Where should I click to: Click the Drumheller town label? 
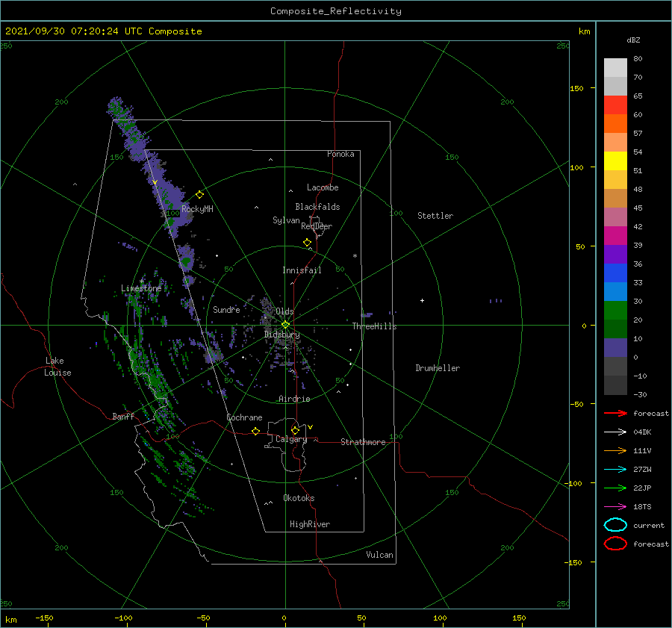point(438,368)
